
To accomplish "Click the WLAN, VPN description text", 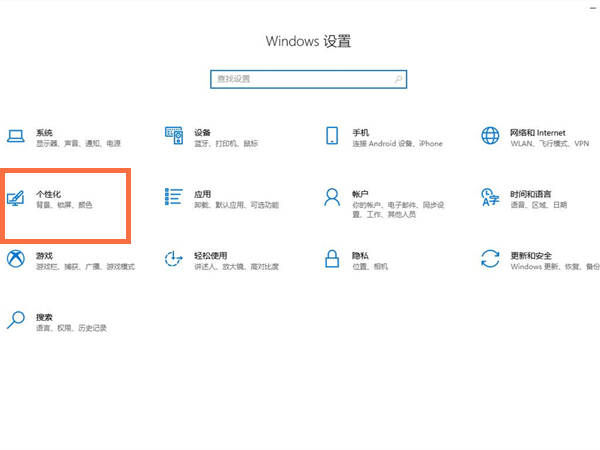I will point(549,143).
